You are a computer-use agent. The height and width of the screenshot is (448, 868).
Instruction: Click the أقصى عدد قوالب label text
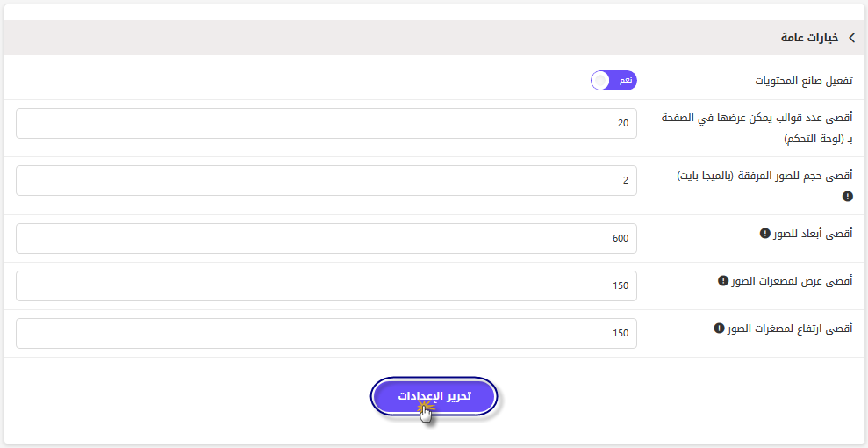[757, 118]
